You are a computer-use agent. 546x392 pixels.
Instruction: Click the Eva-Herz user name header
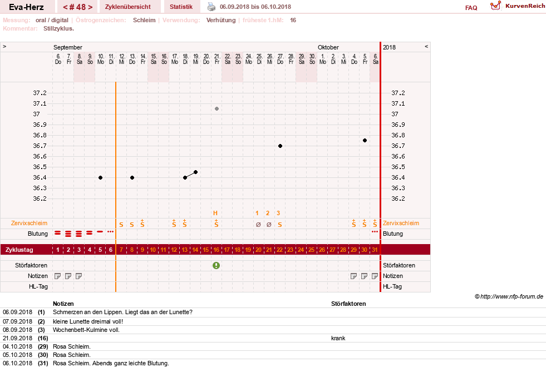pos(27,7)
